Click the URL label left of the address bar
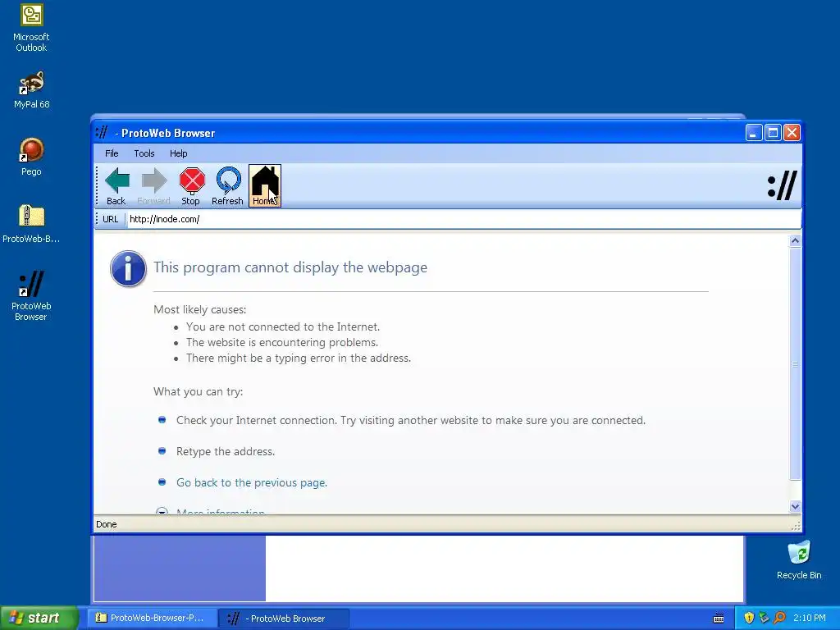Screen dimensions: 840x630 pyautogui.click(x=111, y=219)
